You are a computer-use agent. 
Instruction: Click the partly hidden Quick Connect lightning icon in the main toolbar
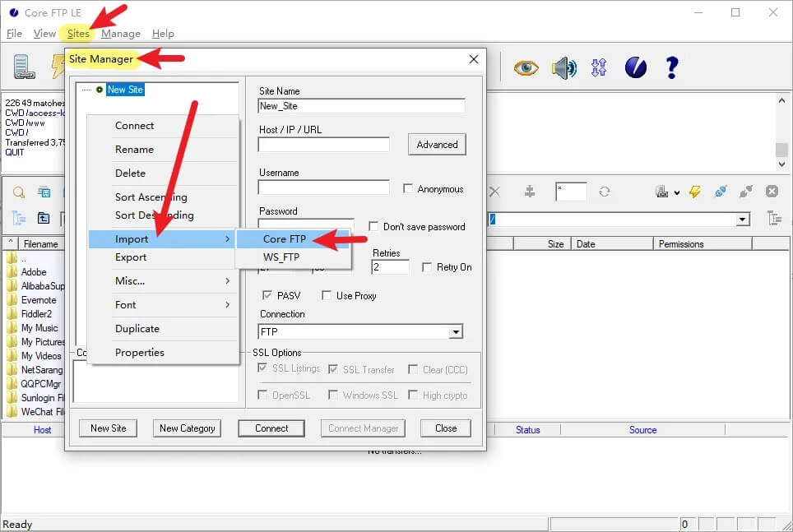[x=58, y=67]
